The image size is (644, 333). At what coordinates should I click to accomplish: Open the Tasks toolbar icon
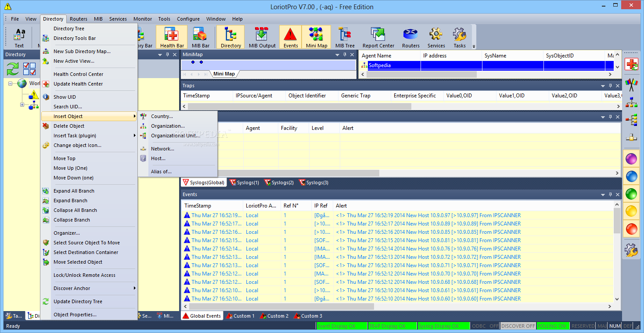[459, 37]
